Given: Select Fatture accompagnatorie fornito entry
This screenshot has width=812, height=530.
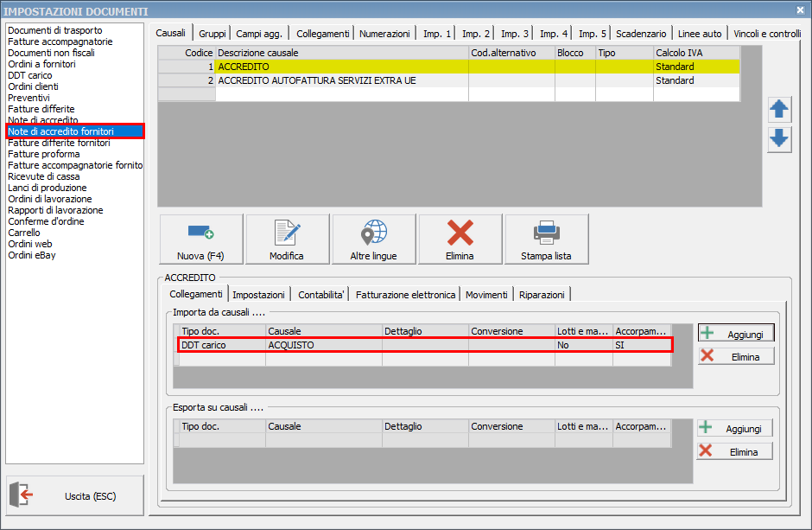Looking at the screenshot, I should tap(75, 165).
